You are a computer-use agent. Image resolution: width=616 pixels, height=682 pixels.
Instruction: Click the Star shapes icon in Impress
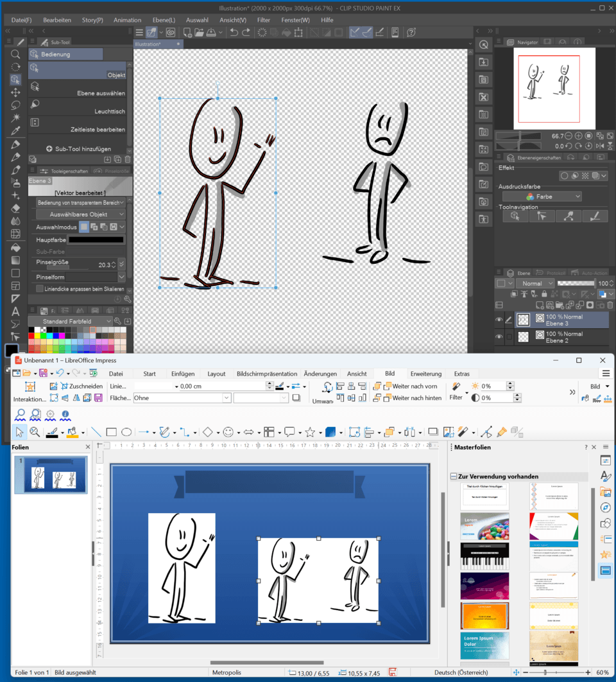pos(310,432)
